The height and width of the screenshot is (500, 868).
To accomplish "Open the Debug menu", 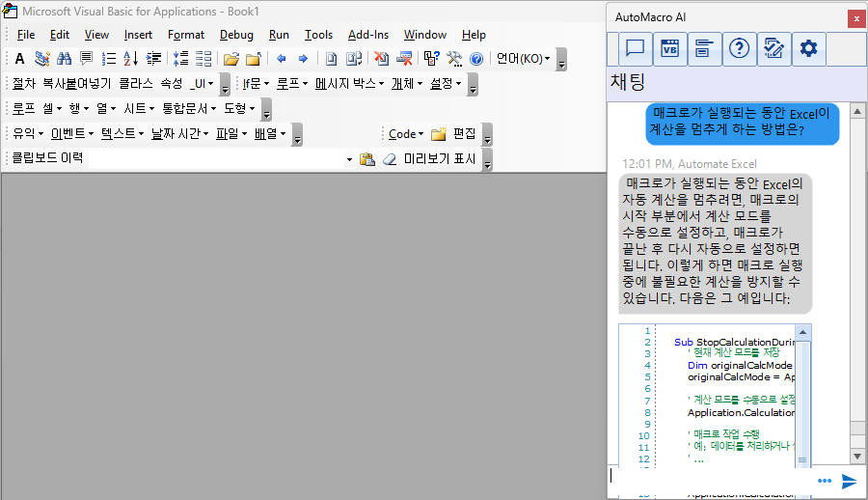I will point(236,35).
